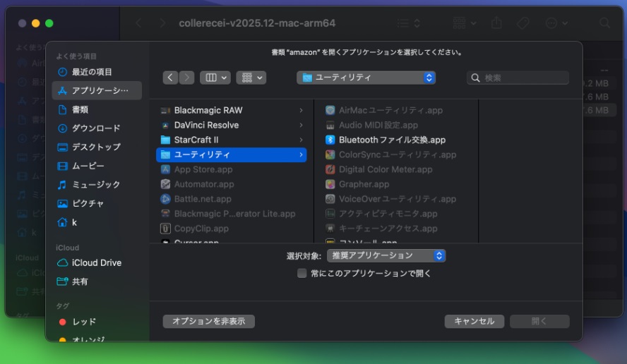Click the キャンセル button
627x364 pixels.
click(474, 321)
